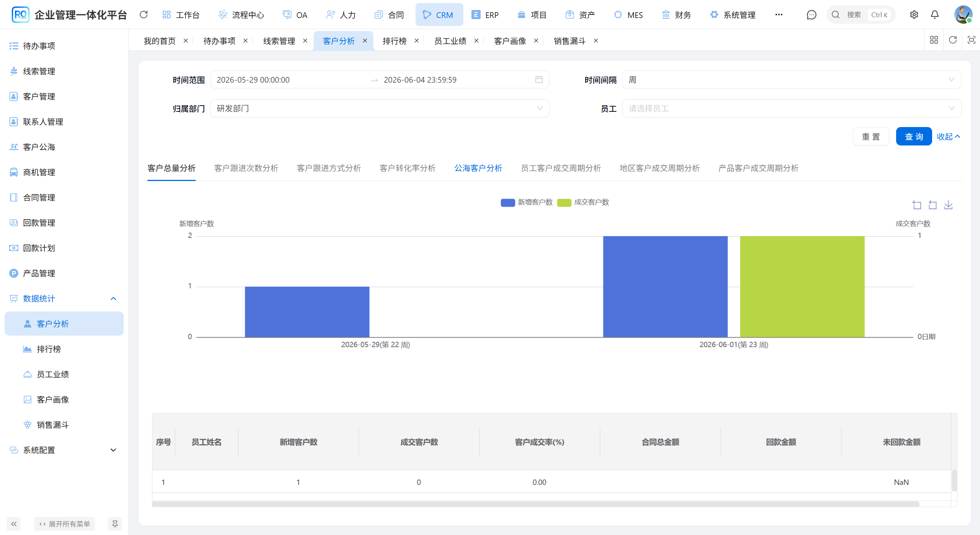Download the chart as image

tap(948, 205)
